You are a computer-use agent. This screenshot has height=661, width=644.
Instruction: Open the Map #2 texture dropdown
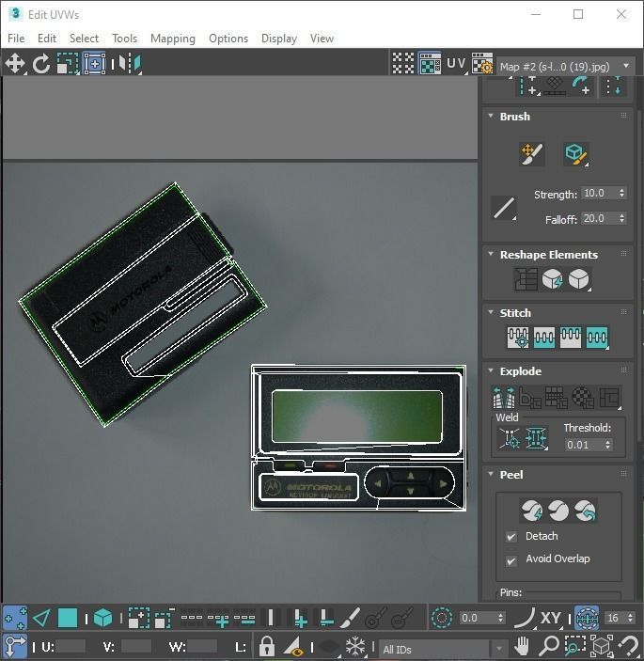pyautogui.click(x=566, y=66)
